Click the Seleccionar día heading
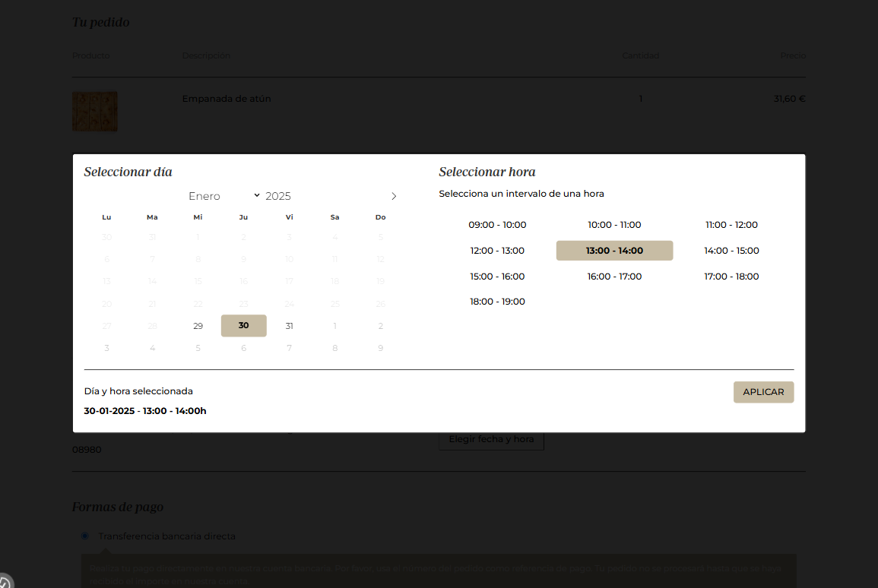 tap(128, 172)
